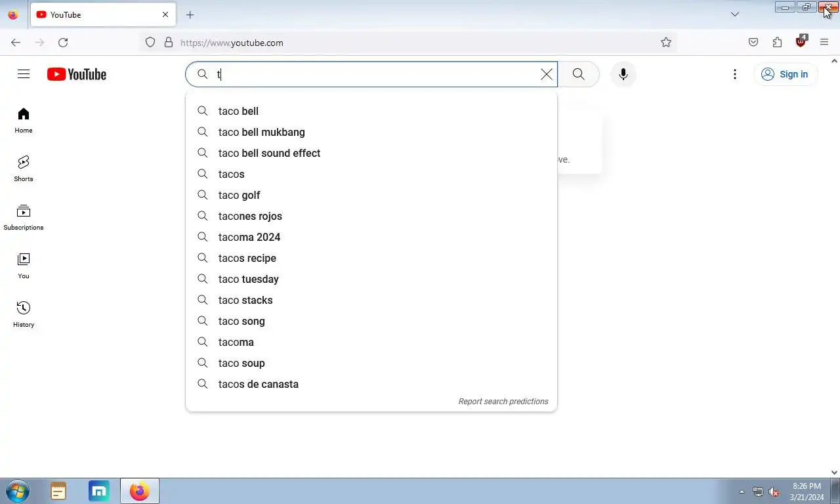Select suggestion 'taco bell sound effect'
The image size is (840, 504).
tap(371, 154)
